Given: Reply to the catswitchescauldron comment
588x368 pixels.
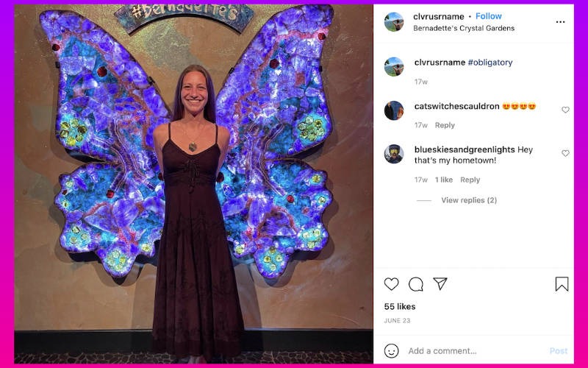Looking at the screenshot, I should pyautogui.click(x=445, y=125).
